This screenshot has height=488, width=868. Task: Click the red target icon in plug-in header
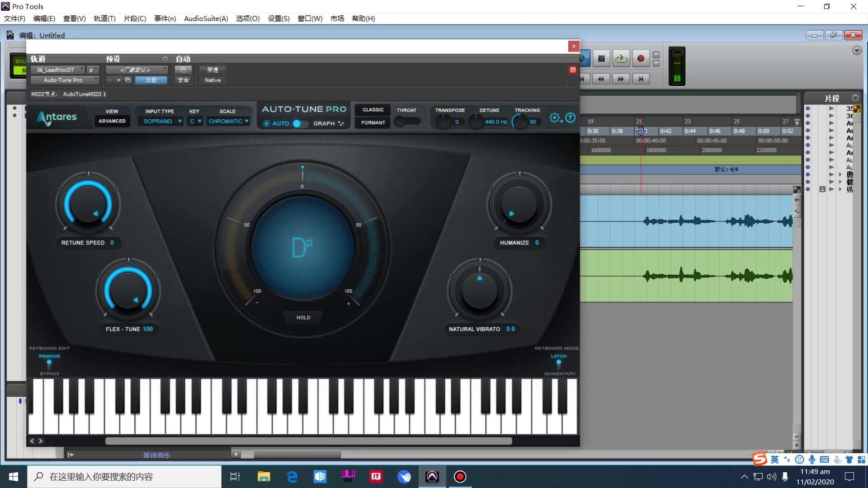(x=573, y=70)
